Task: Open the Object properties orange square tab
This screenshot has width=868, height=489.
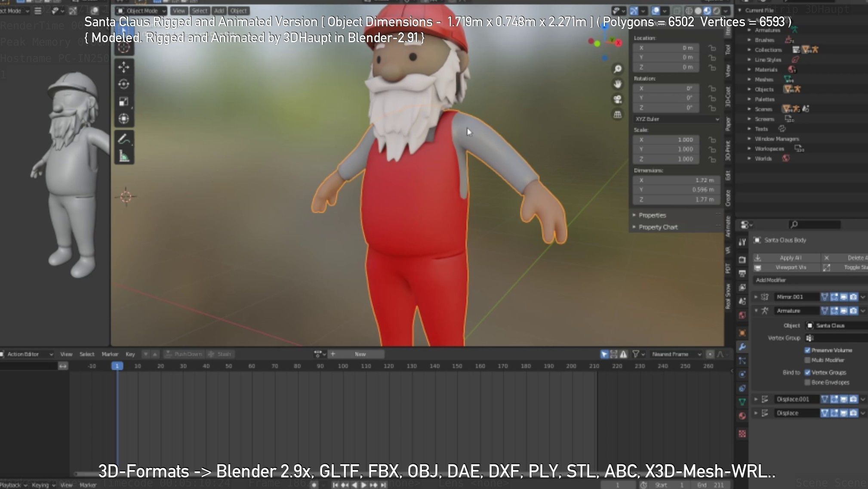Action: point(742,333)
